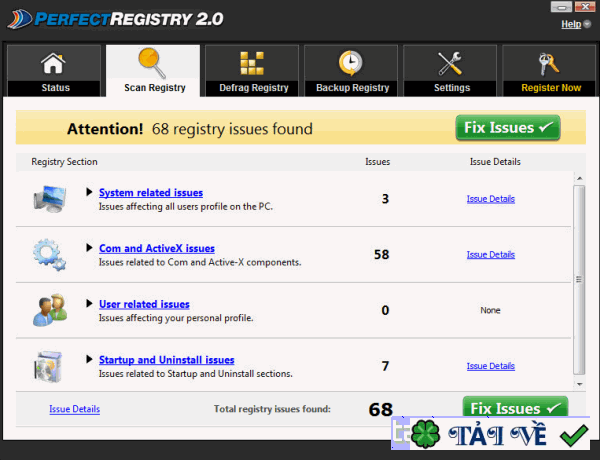View Issue Details for System related issues

pos(491,199)
